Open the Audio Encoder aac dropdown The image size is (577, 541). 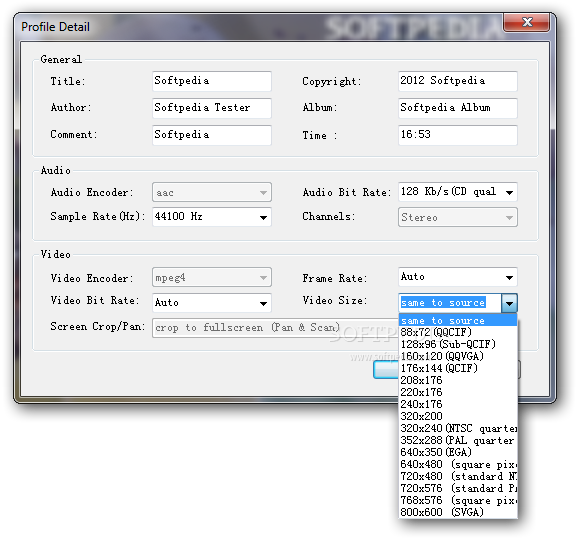[212, 192]
